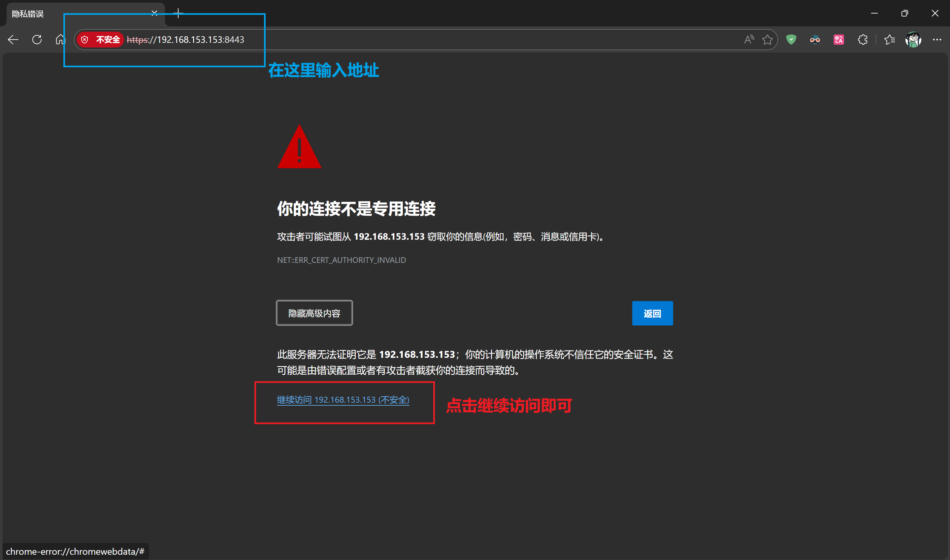The image size is (950, 560).
Task: Close the 隐私错误 tab
Action: (154, 14)
